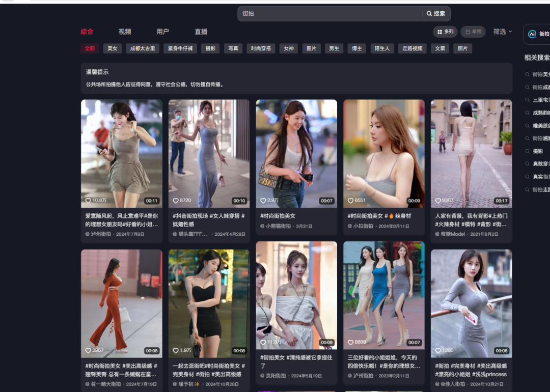Switch to 单列 single-column layout
This screenshot has height=392, width=550.
coord(473,32)
